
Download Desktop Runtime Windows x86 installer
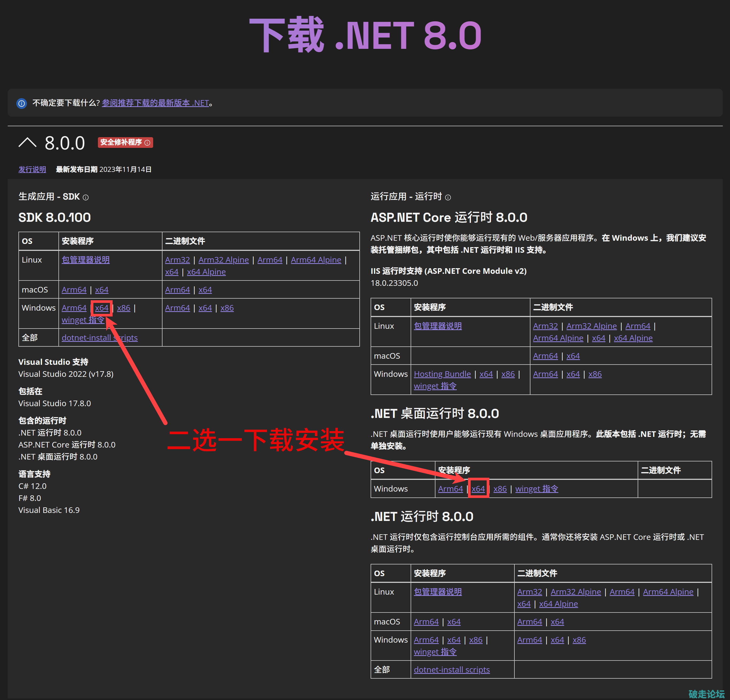point(500,489)
